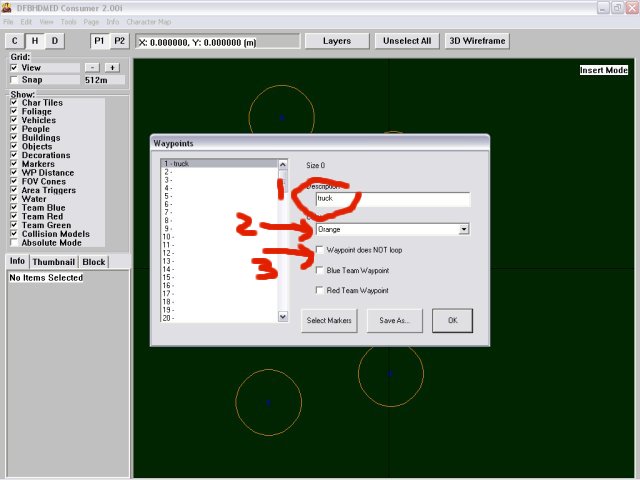Check the Blue Team Waypoint box
This screenshot has width=640, height=480.
click(319, 270)
